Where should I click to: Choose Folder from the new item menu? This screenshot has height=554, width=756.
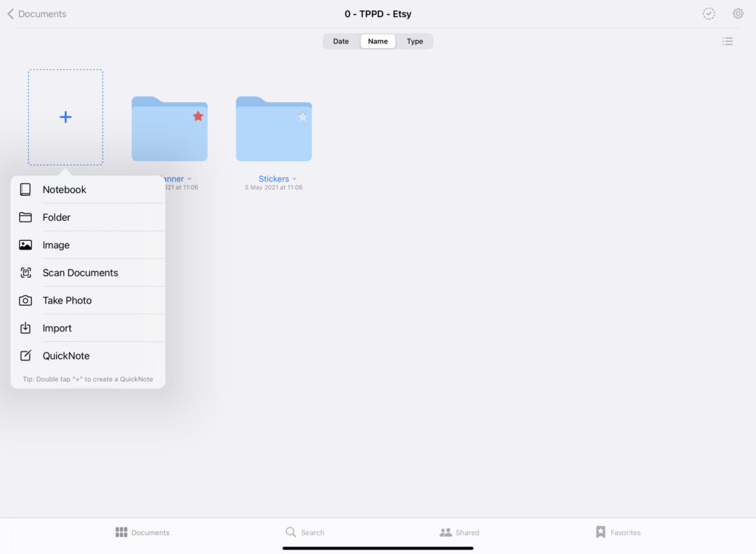pyautogui.click(x=57, y=217)
